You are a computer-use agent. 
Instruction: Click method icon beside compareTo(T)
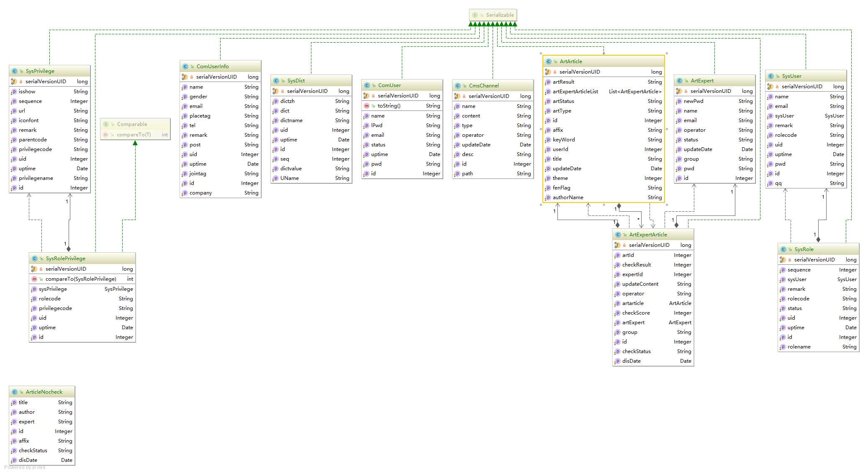point(105,135)
